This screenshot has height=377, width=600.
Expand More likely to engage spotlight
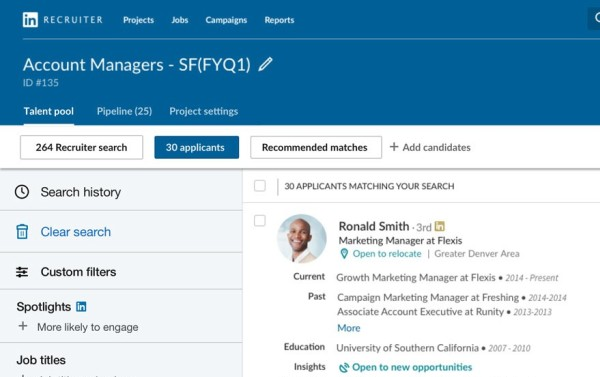(x=88, y=327)
